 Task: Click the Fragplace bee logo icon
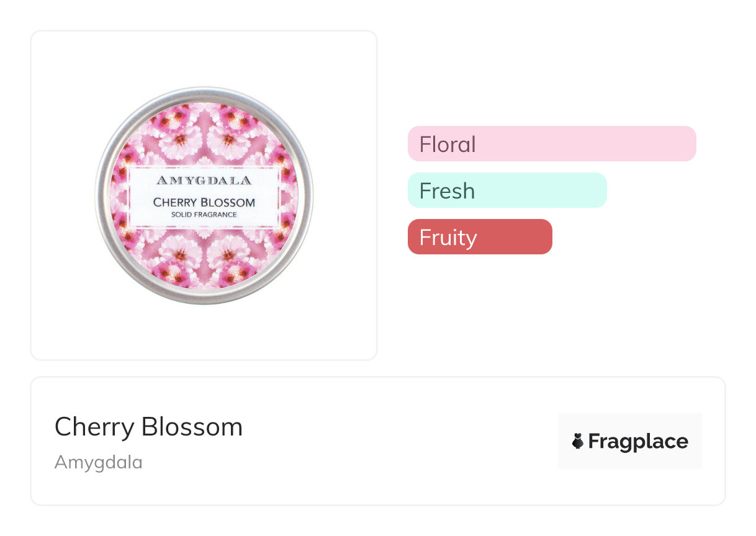(578, 441)
